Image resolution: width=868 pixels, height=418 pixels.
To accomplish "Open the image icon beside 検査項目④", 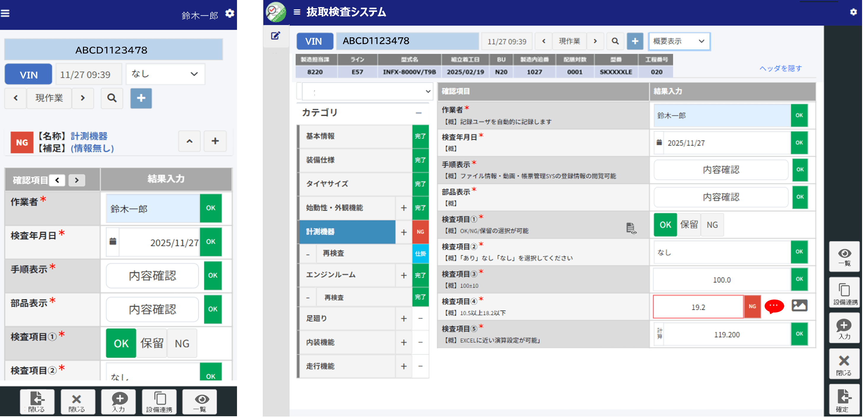I will point(799,305).
